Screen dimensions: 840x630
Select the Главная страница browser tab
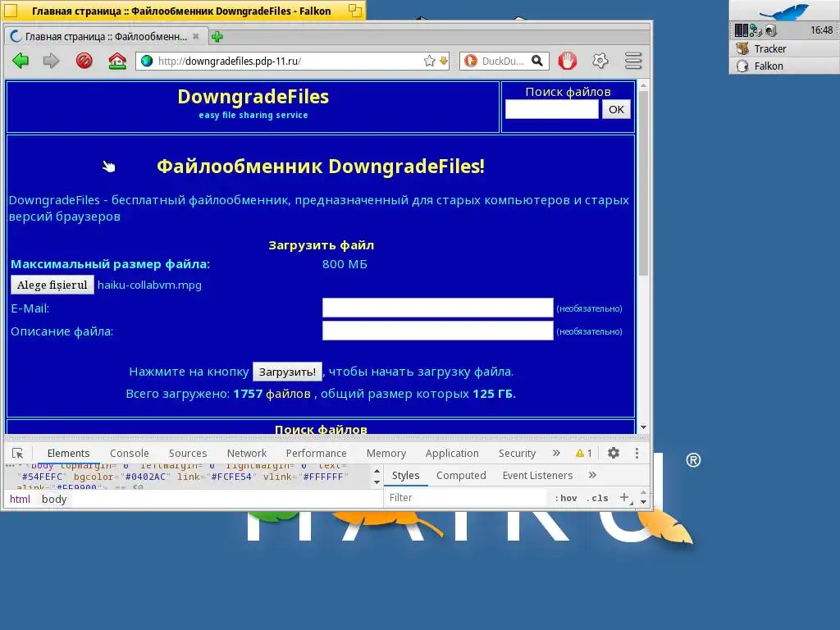point(106,36)
